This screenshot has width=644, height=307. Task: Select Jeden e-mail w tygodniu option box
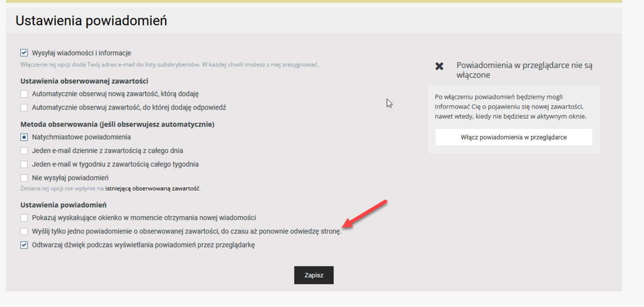24,164
